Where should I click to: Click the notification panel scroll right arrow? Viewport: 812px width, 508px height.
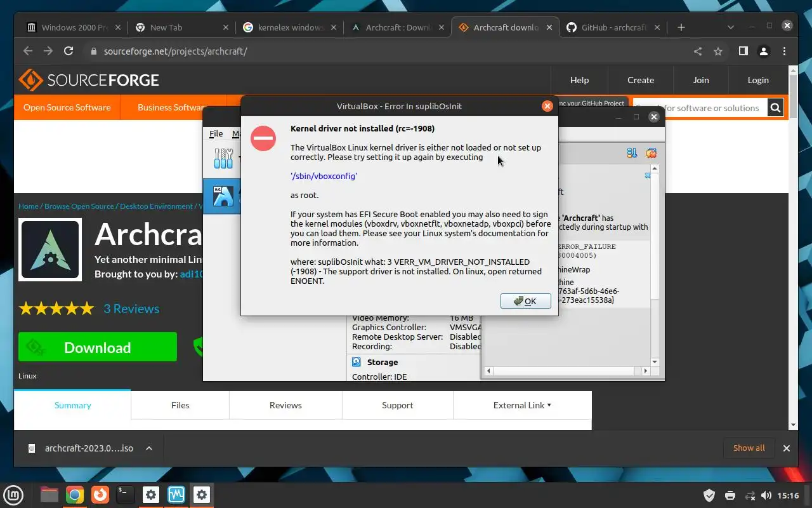646,371
